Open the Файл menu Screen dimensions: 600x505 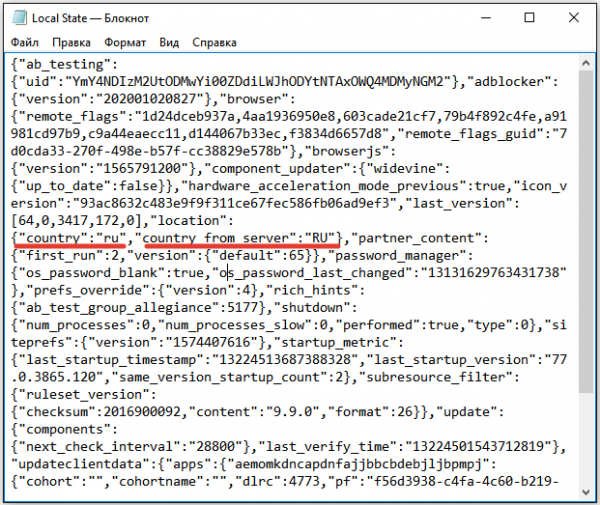click(24, 42)
